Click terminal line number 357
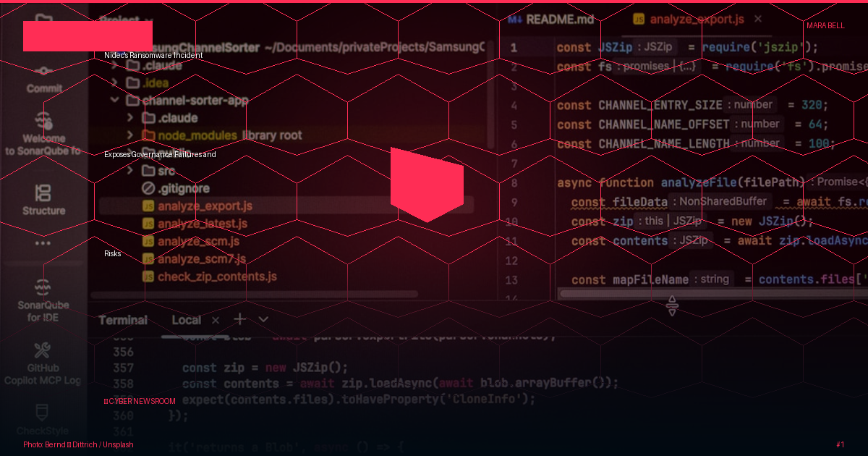The image size is (868, 456). [x=123, y=368]
